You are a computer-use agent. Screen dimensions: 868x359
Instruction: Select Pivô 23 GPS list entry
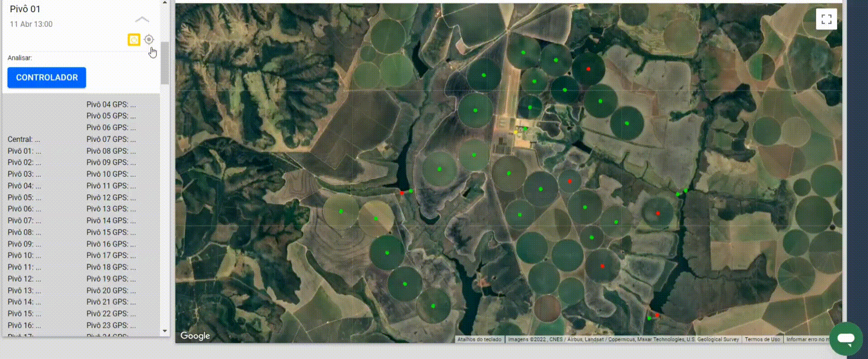tap(111, 325)
